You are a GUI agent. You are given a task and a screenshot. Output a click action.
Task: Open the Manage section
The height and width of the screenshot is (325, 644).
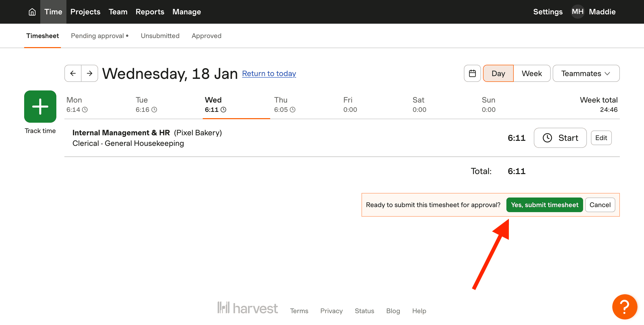187,12
